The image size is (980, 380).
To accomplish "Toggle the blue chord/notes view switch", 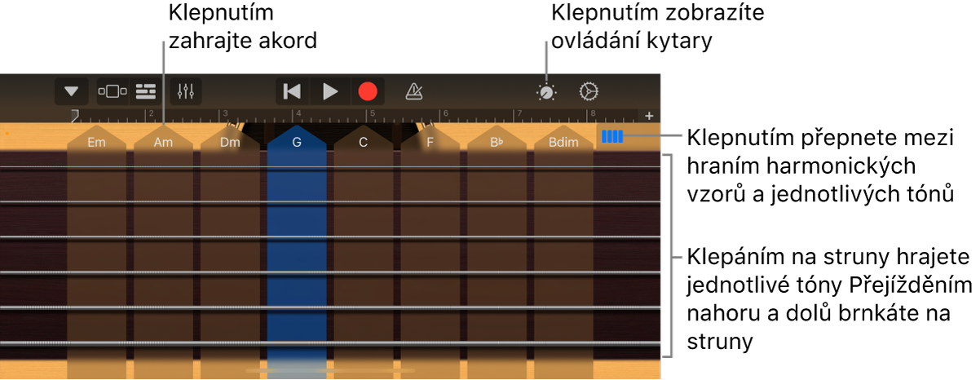I will 612,137.
